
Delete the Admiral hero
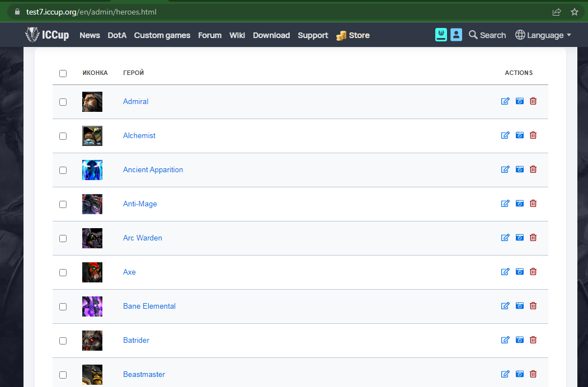click(x=533, y=101)
